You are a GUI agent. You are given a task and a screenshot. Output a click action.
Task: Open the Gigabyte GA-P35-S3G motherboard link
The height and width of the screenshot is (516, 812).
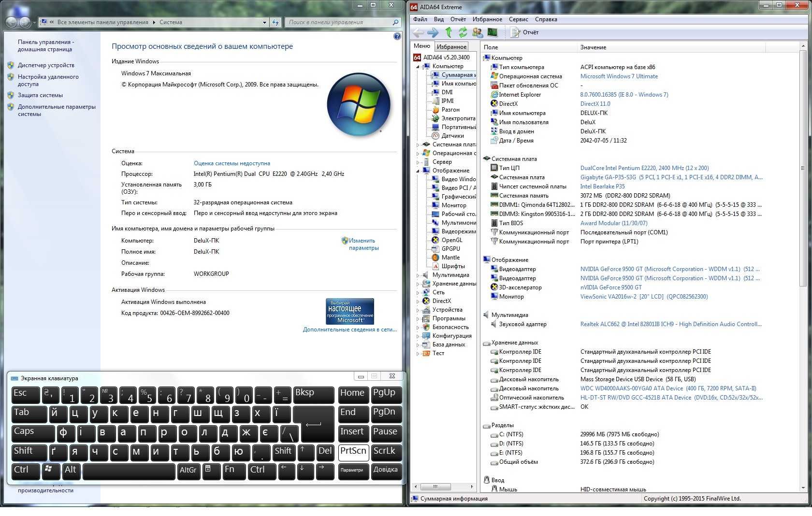671,177
